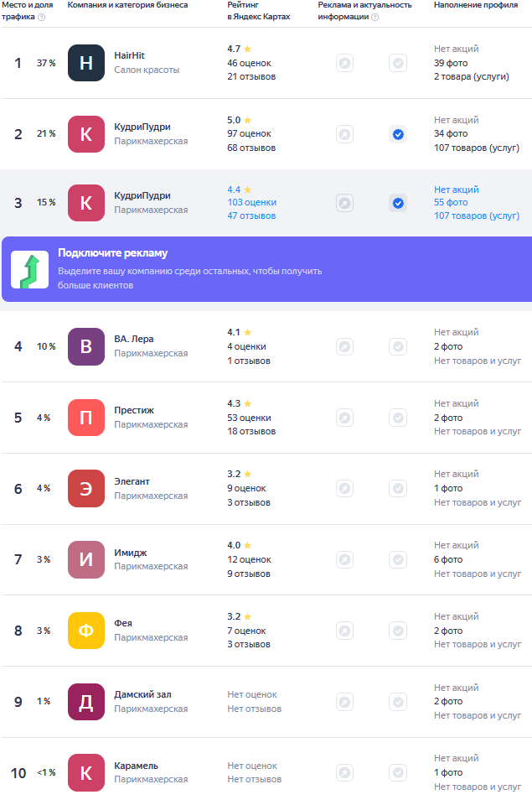Screen dimensions: 532x805
Task: Open the '55 фото' link
Action: click(451, 202)
